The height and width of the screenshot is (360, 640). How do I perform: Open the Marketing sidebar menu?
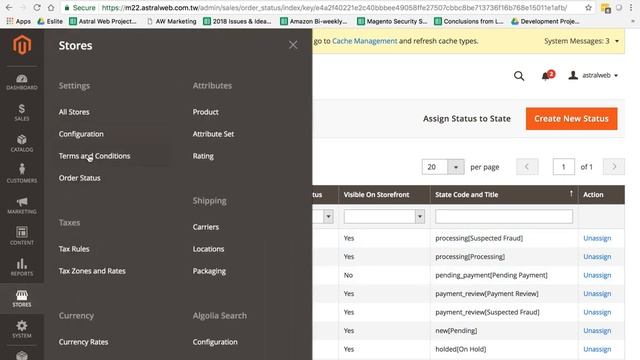22,206
